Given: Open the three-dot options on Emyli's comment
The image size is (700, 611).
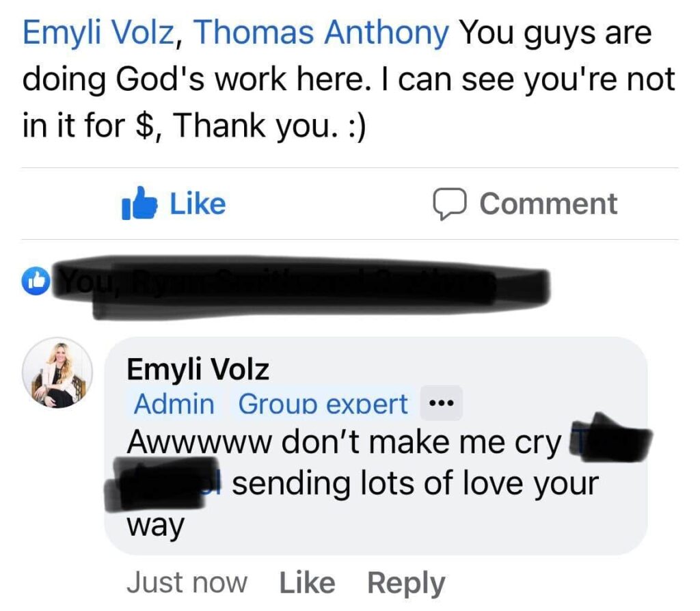Looking at the screenshot, I should click(442, 404).
